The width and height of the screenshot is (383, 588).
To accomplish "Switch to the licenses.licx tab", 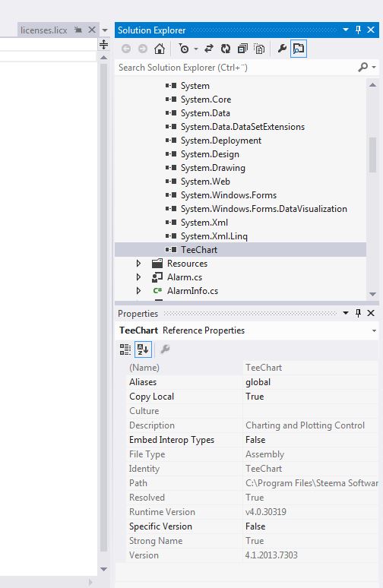I will click(x=43, y=30).
